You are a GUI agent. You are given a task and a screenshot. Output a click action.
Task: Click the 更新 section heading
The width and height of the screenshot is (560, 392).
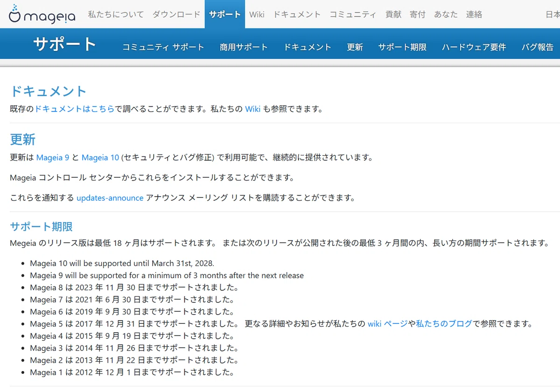[x=23, y=140]
